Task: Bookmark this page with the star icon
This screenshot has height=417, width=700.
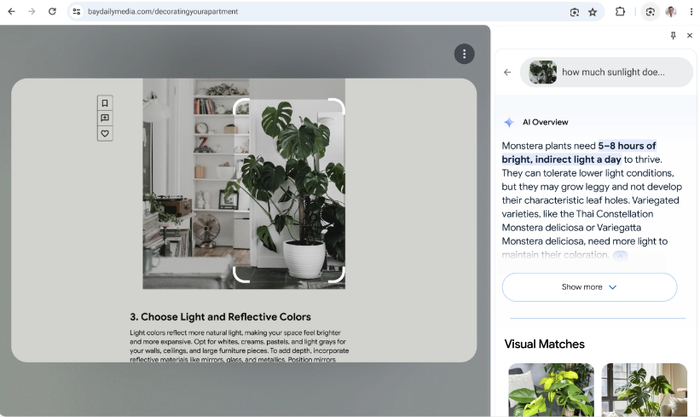Action: [592, 12]
